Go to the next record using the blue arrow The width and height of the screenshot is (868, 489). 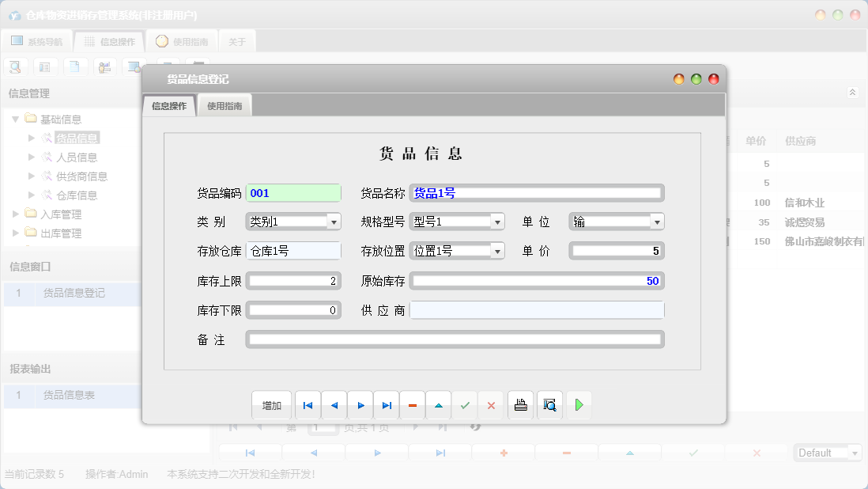coord(360,404)
